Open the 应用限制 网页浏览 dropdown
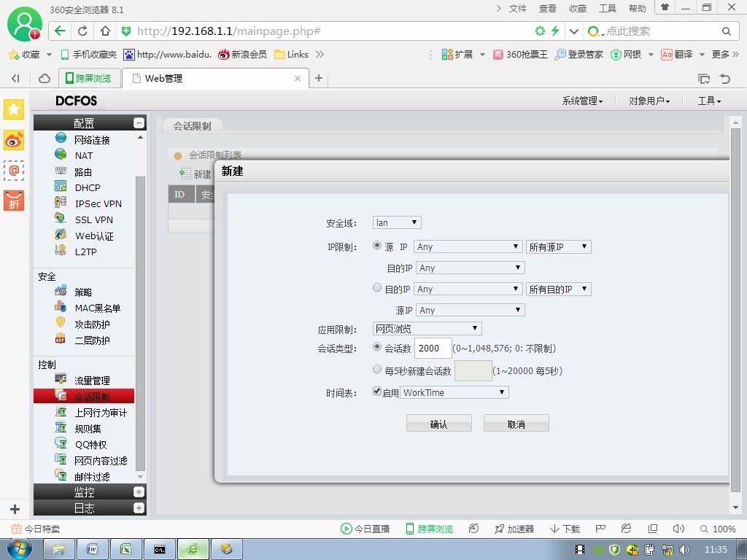747x560 pixels. coord(427,329)
